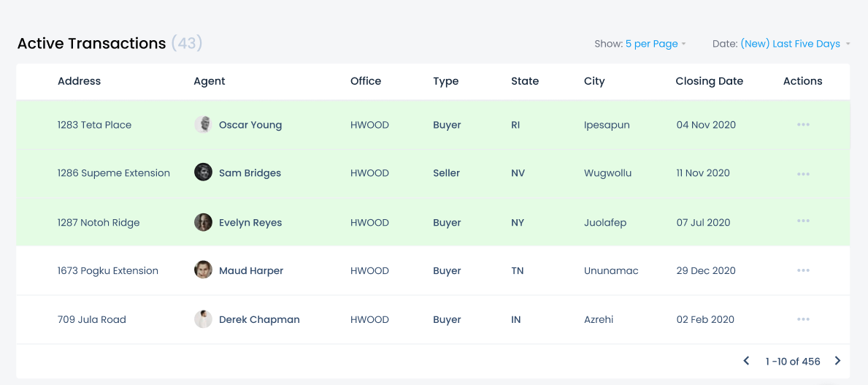Click the Address column header

coord(79,81)
